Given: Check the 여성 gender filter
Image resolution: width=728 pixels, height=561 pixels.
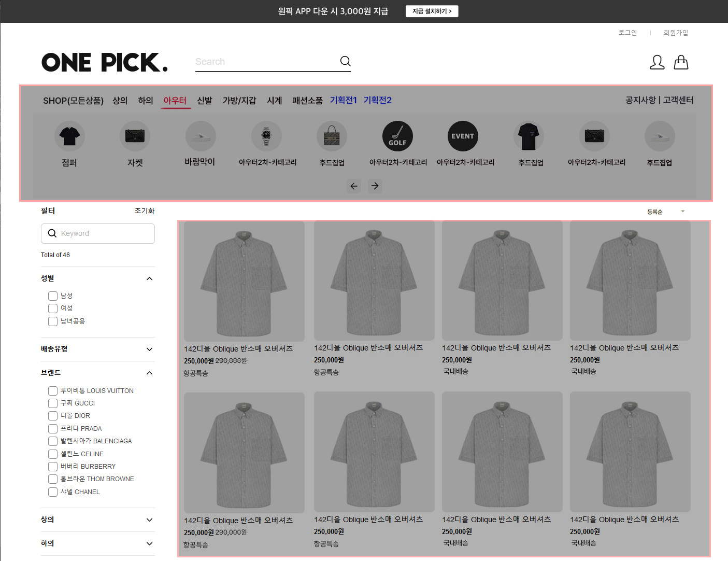Looking at the screenshot, I should point(53,308).
